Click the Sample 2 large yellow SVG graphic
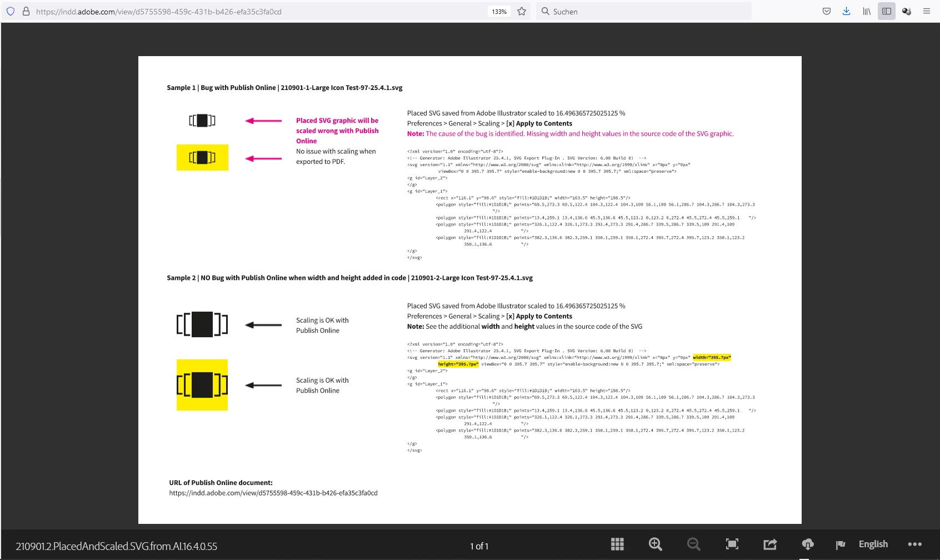This screenshot has width=940, height=560. tap(202, 385)
